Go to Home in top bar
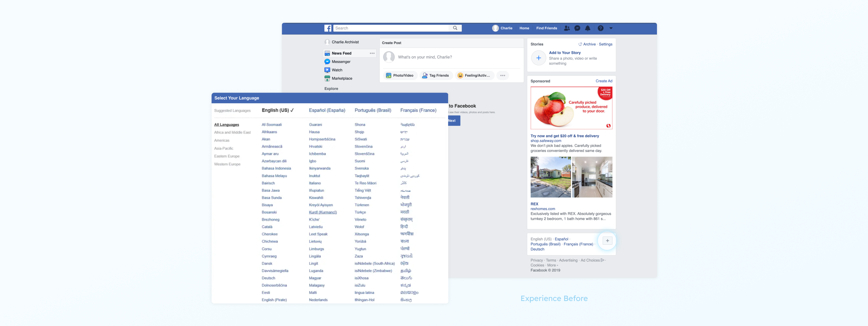868x326 pixels. click(x=524, y=28)
